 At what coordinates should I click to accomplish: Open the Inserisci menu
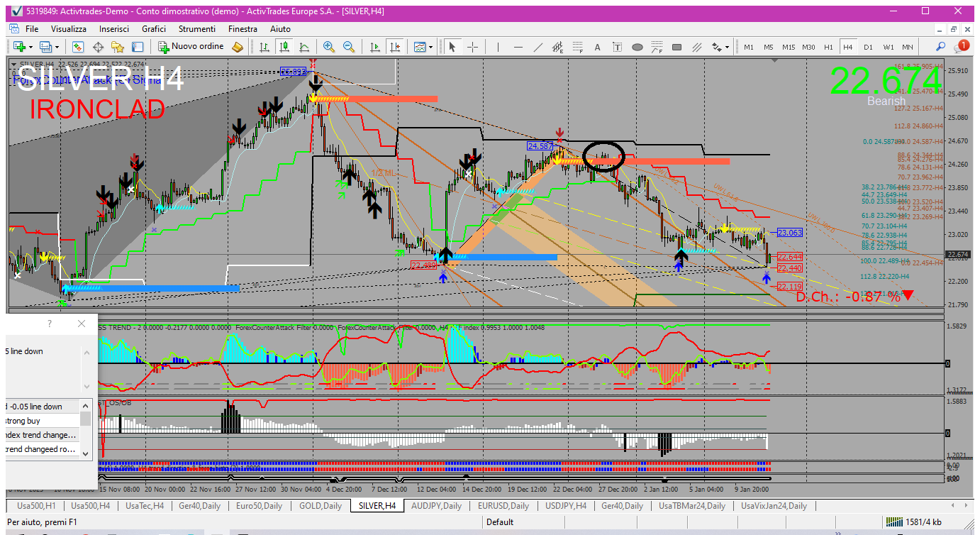click(114, 29)
